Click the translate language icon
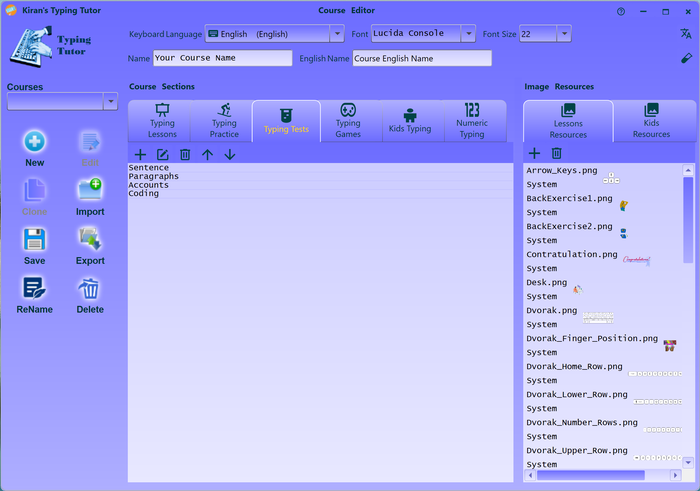Viewport: 700px width, 491px height. (686, 33)
